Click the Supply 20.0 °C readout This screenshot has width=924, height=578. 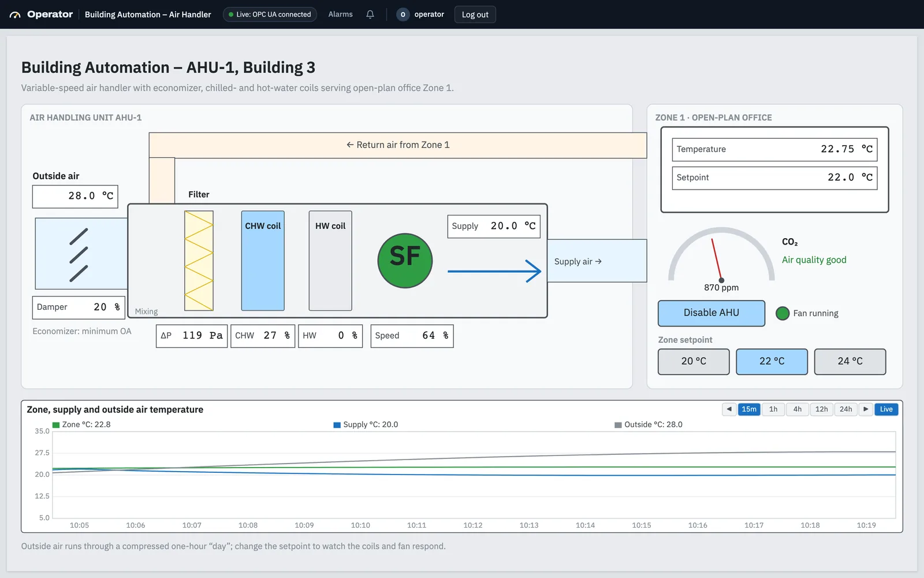494,227
